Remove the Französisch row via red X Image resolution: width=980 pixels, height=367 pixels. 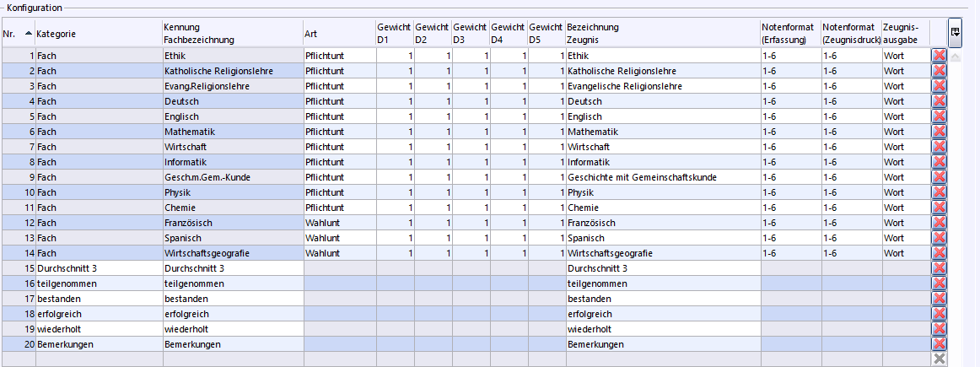pos(938,223)
